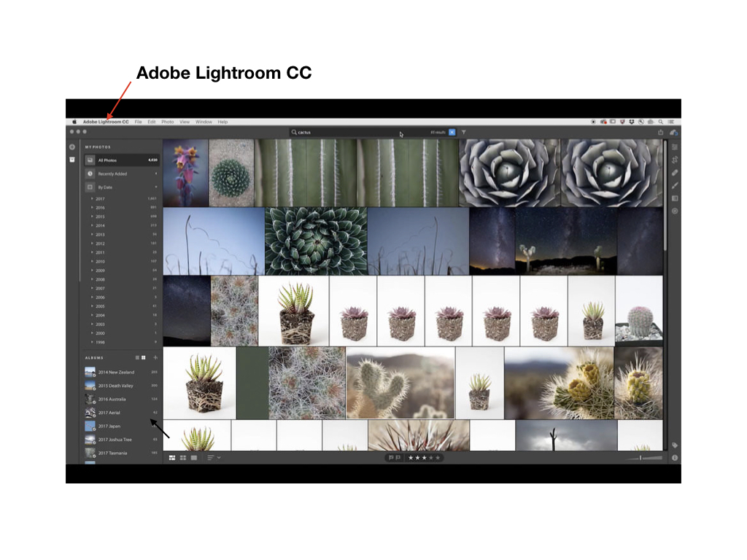Open the Keywords tag icon
This screenshot has height=560, width=747.
coord(675,446)
